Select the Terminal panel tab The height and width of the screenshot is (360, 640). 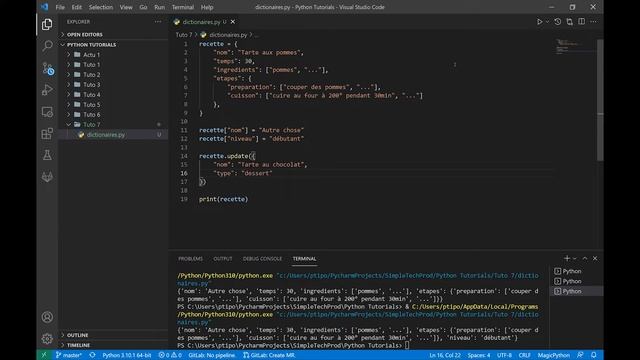(304, 259)
